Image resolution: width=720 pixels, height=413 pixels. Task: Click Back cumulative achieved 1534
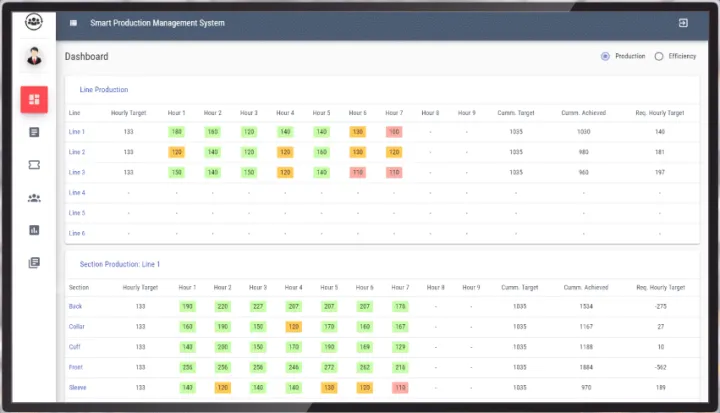(586, 306)
